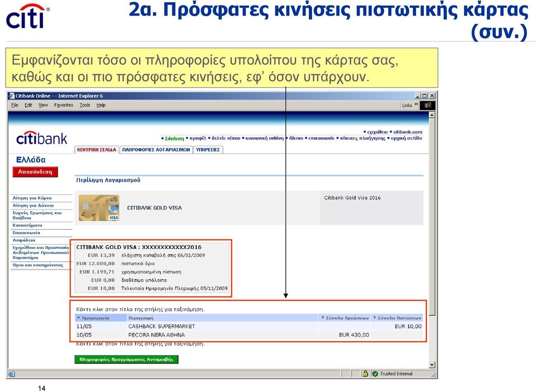Screen dimensions: 536x392
Task: Open the δελτία τύπου link
Action: [x=226, y=138]
